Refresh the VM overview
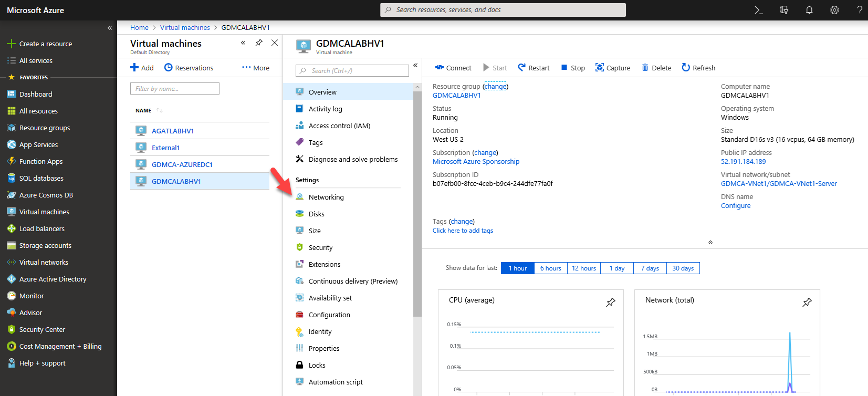The height and width of the screenshot is (396, 868). click(x=698, y=68)
